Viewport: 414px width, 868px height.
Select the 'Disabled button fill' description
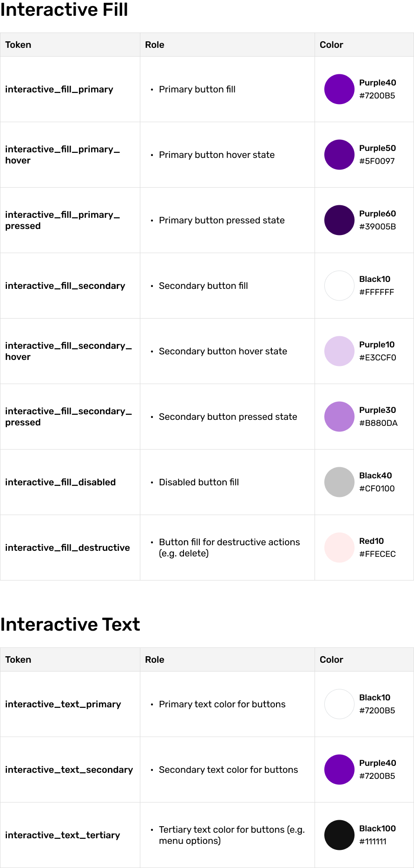coord(199,482)
